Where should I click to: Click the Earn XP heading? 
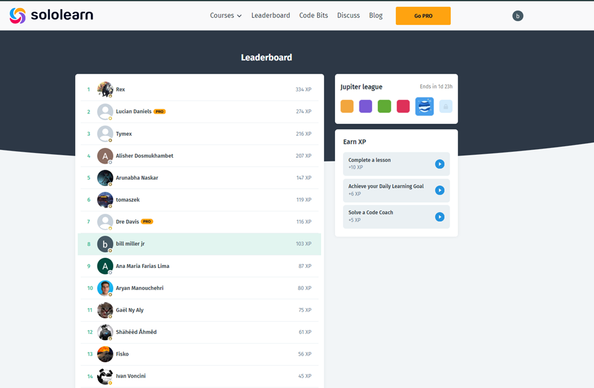[355, 142]
